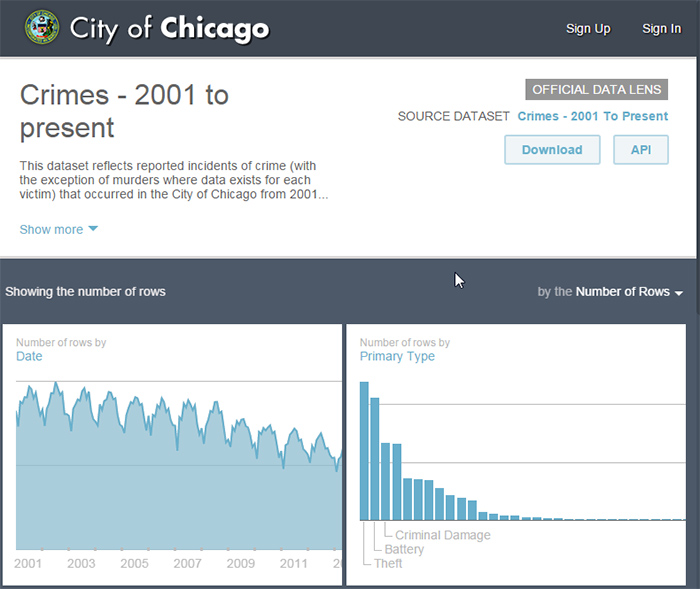Screen dimensions: 700x589
Task: Click the Showing the number of rows text
Action: [85, 292]
